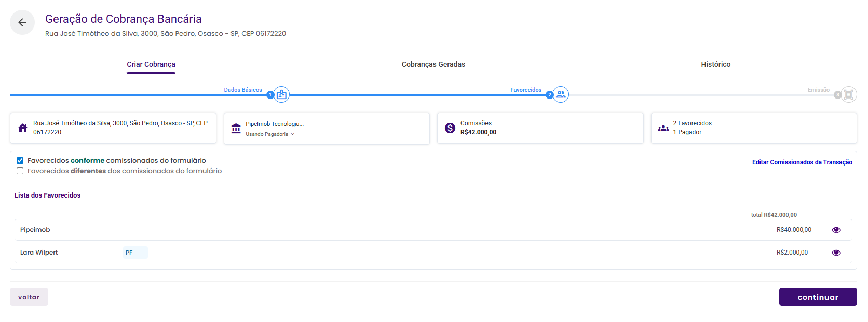Select the group icon in Favorecidos card
868x322 pixels.
pyautogui.click(x=663, y=128)
